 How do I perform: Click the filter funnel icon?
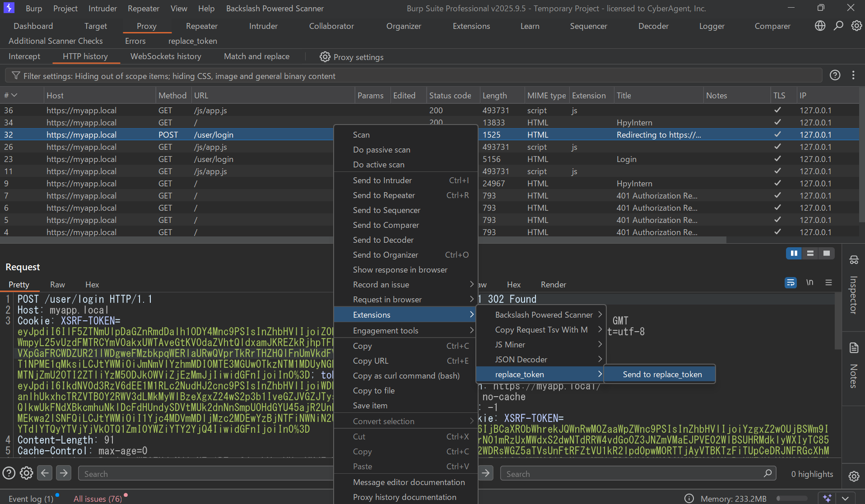pos(16,76)
